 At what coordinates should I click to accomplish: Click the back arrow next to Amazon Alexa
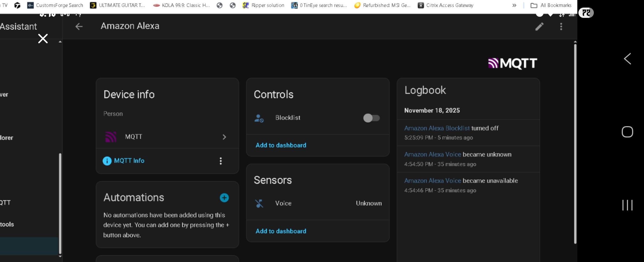coord(79,27)
